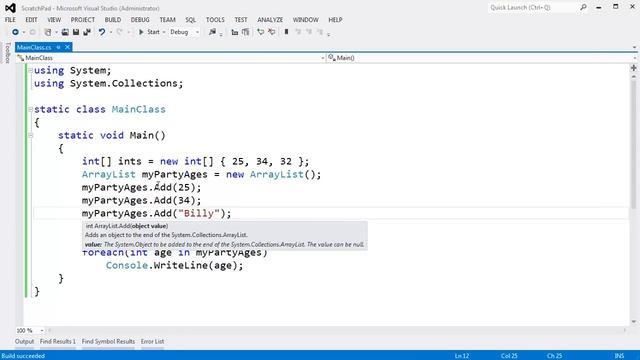Expand the Toolbox side panel tab
The image size is (640, 360).
(7, 53)
